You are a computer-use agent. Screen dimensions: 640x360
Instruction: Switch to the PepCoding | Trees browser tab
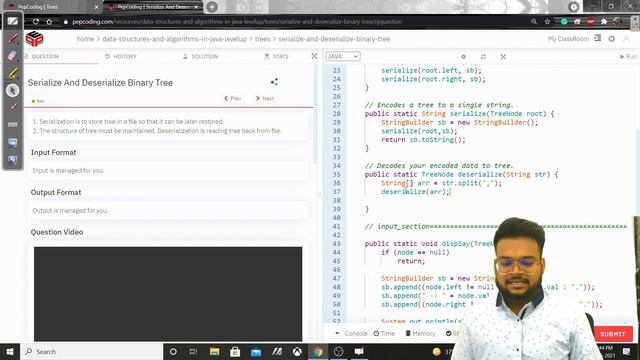[x=52, y=7]
